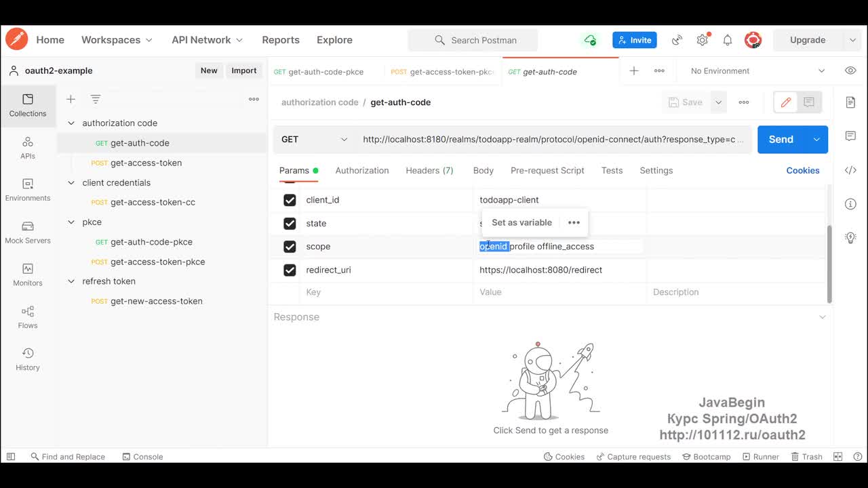Open the Flows sidebar panel
The image size is (868, 488).
[x=28, y=317]
